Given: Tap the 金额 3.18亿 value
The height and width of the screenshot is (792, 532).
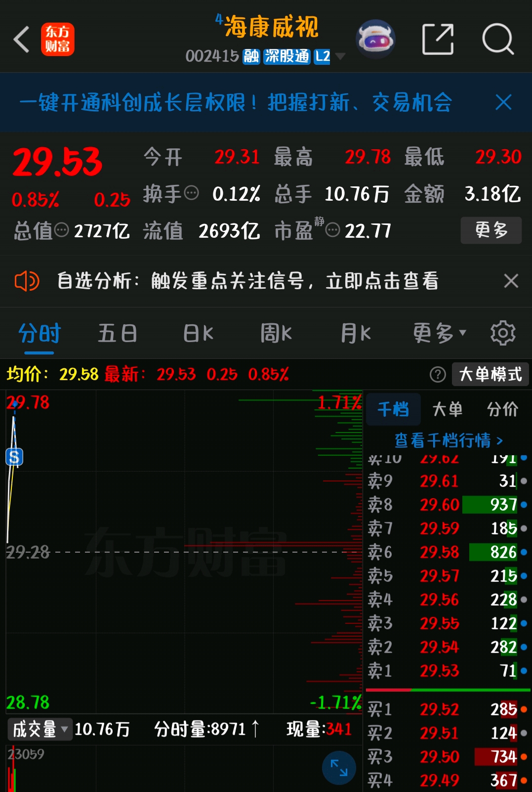Looking at the screenshot, I should 492,194.
